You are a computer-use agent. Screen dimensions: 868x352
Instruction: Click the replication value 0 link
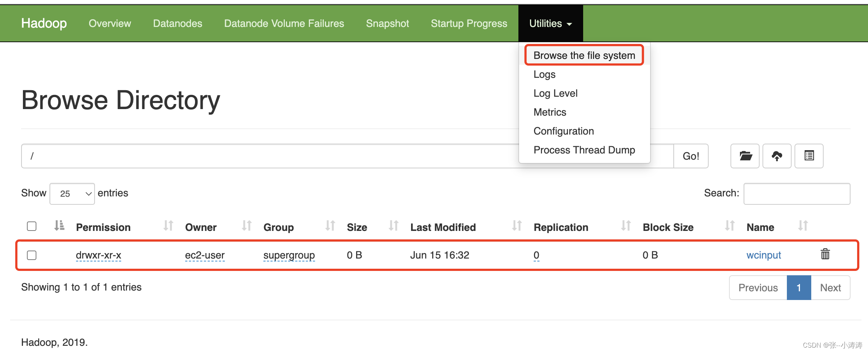pyautogui.click(x=536, y=255)
